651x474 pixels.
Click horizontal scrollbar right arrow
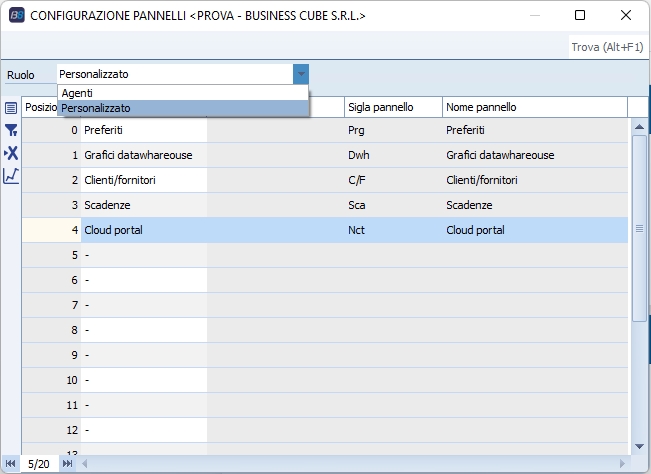pyautogui.click(x=622, y=463)
